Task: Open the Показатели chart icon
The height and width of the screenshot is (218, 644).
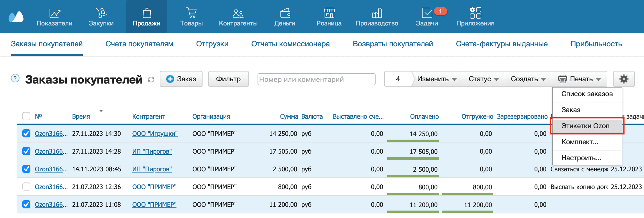Action: (x=54, y=13)
